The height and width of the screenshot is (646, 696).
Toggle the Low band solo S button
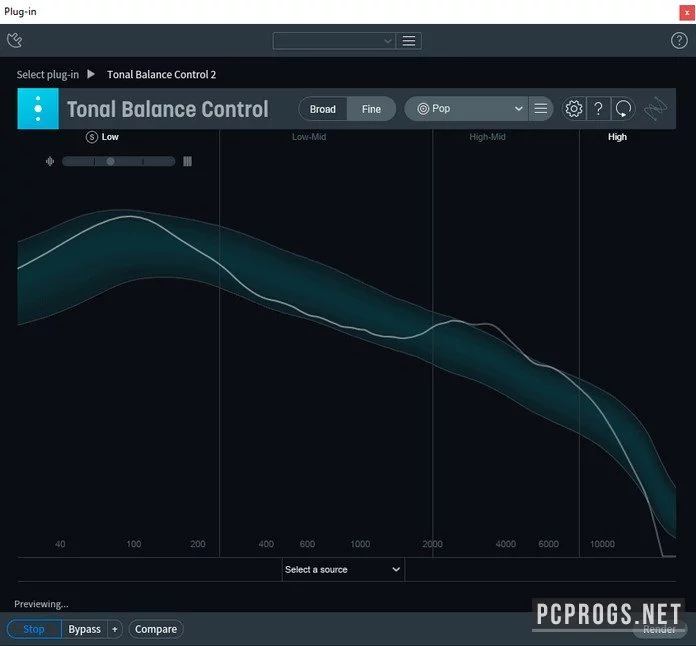[91, 137]
